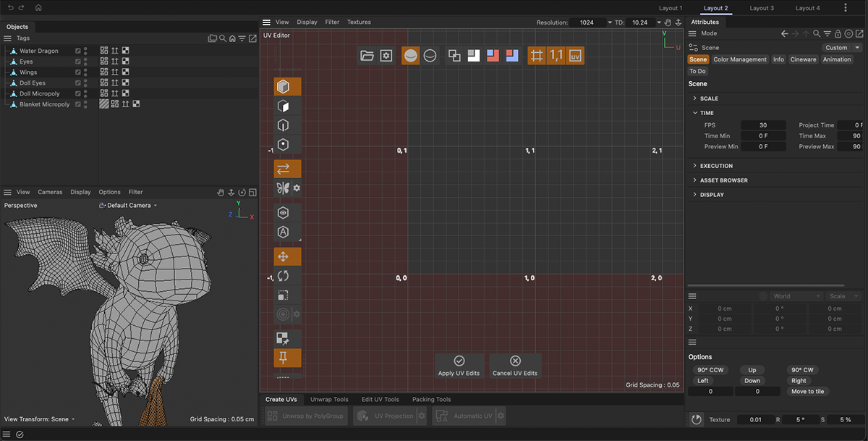Viewport: 868px width, 441px height.
Task: Click striped material tag on Blanket Micropoly
Action: pos(104,104)
